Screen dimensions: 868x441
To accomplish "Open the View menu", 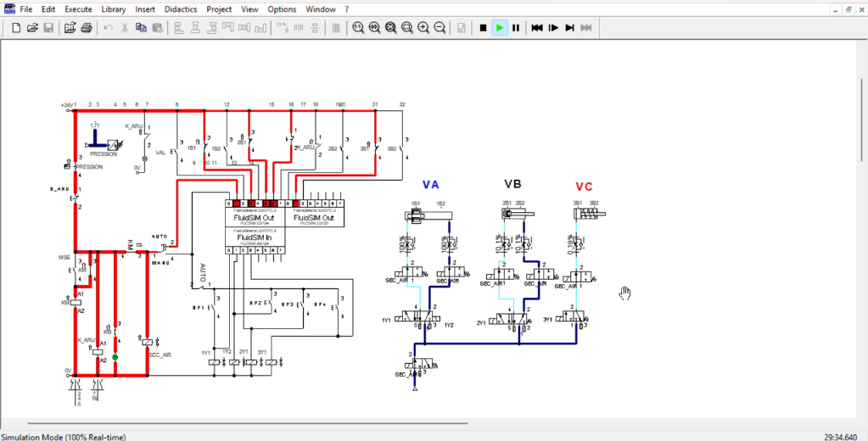I will 249,9.
